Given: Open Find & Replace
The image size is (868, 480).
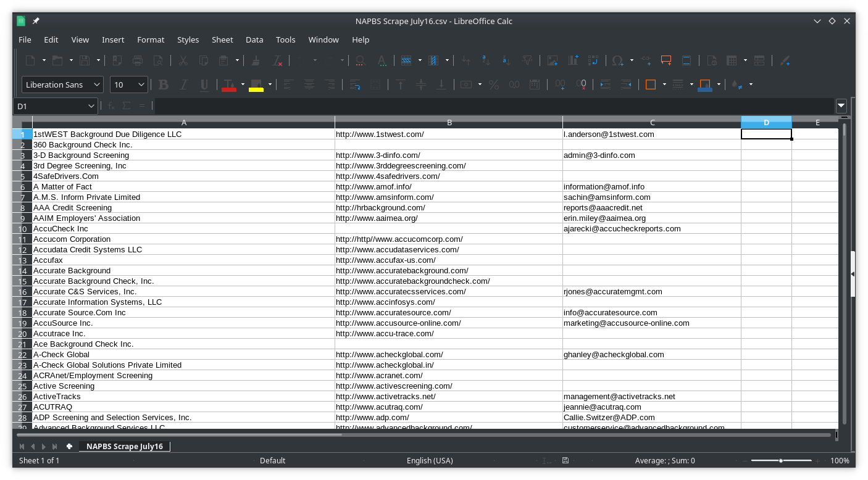Looking at the screenshot, I should [x=361, y=60].
